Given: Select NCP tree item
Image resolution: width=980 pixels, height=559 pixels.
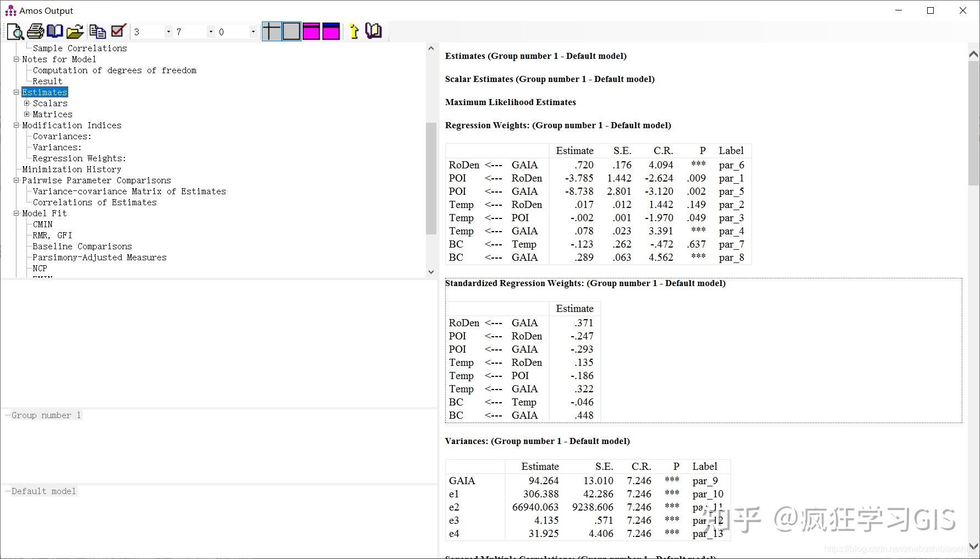Looking at the screenshot, I should [40, 268].
